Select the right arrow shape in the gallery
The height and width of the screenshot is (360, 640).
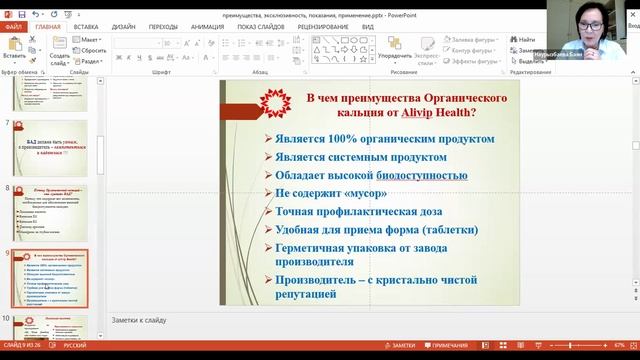pos(344,49)
